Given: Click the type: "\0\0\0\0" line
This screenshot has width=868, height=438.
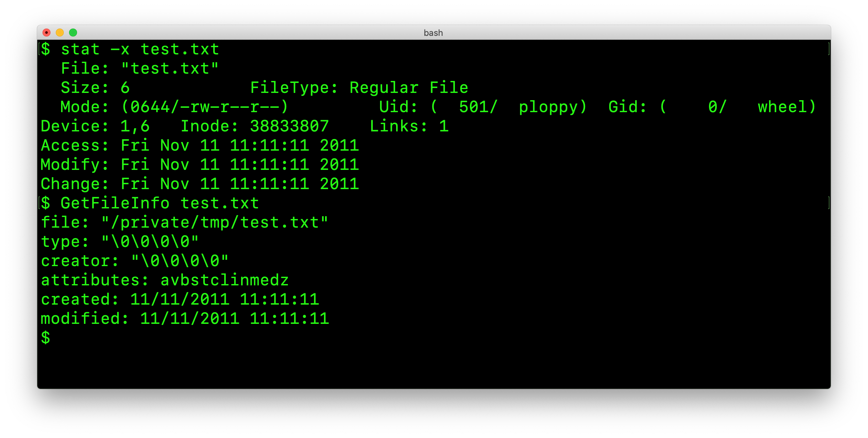Looking at the screenshot, I should [120, 242].
